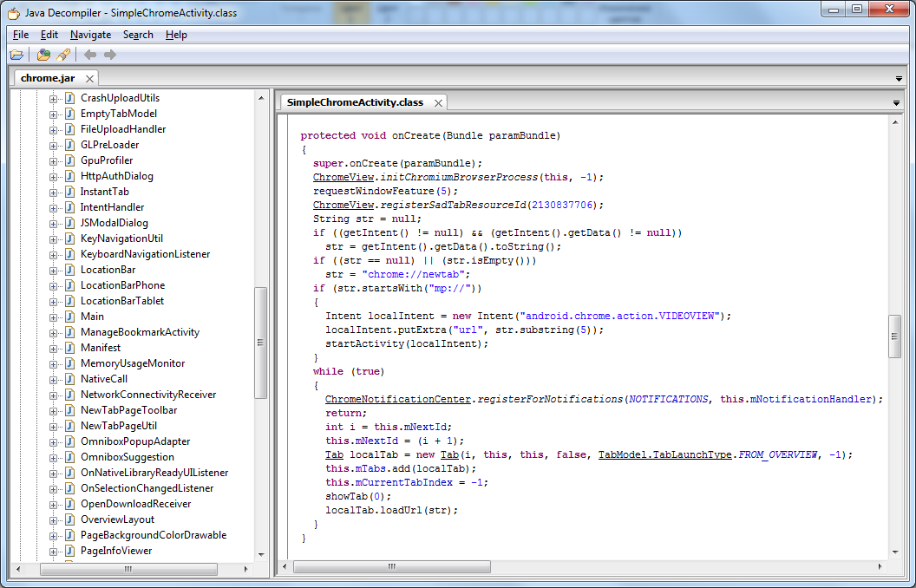Follow the ChromeView link before registerSadTabResourceId

click(343, 205)
